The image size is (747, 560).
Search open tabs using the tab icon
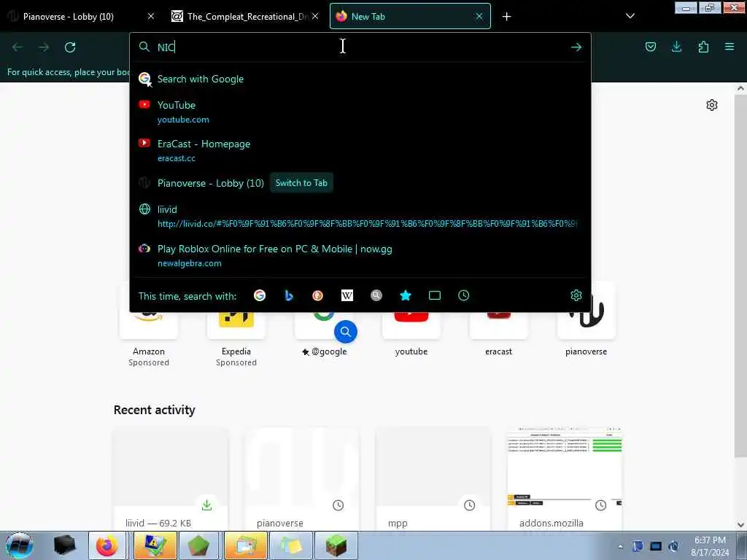click(435, 296)
